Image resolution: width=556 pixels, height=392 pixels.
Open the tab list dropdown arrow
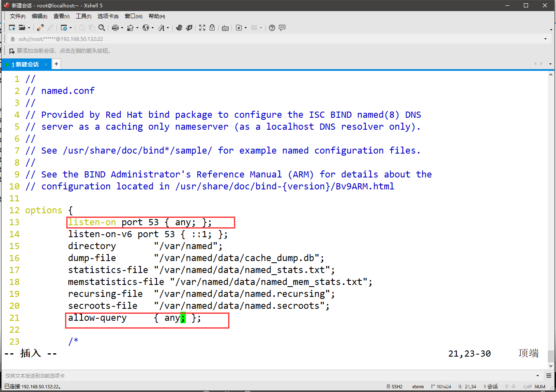tap(551, 64)
